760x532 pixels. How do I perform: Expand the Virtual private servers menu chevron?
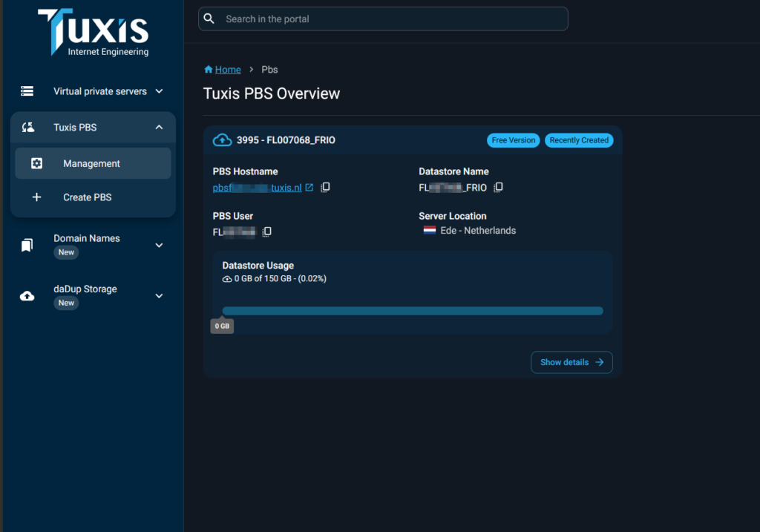(x=159, y=91)
